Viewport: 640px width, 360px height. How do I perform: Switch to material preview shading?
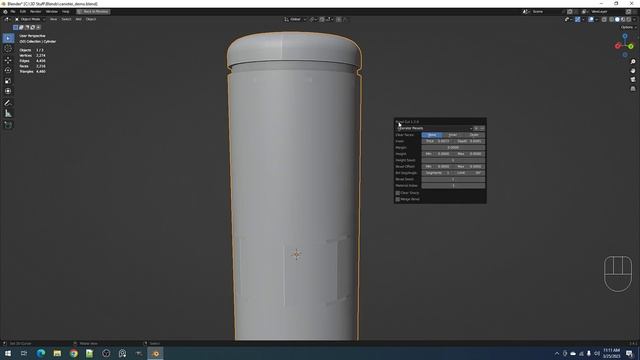[623, 19]
